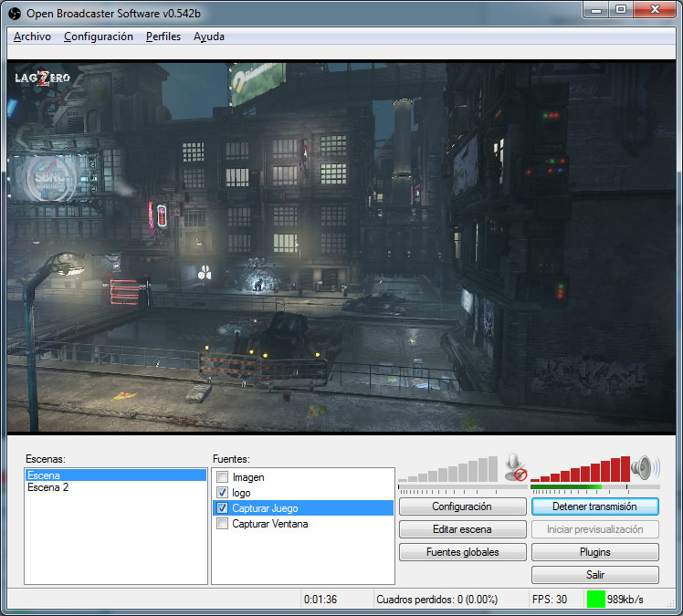This screenshot has height=616, width=683.
Task: Click Detener transmisión to stop streaming
Action: tap(595, 506)
